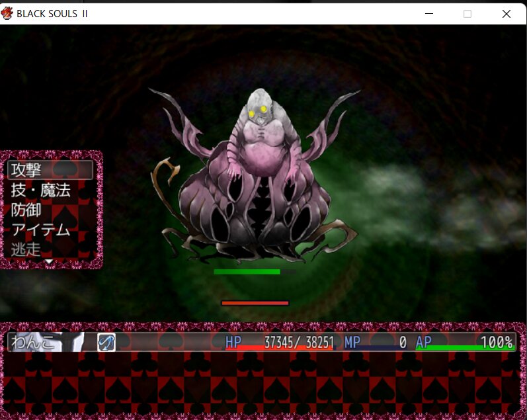This screenshot has width=527, height=420.
Task: Click the blue status effect icon
Action: point(106,343)
